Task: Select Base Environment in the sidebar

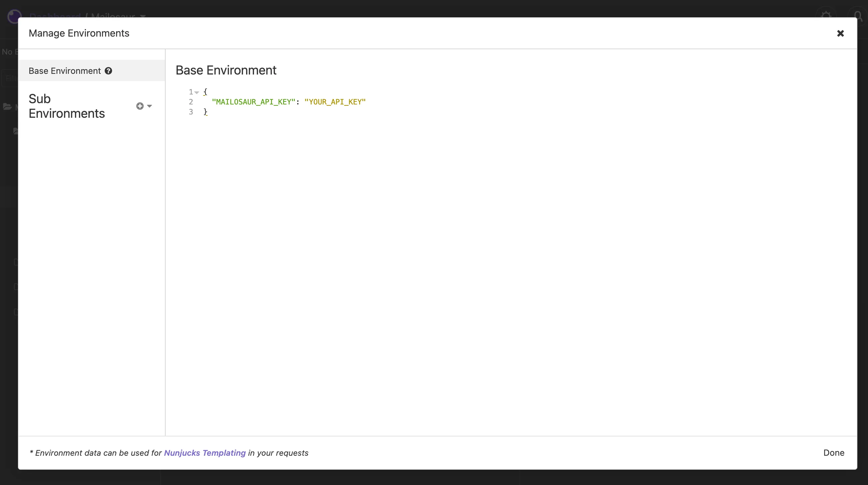Action: pyautogui.click(x=65, y=71)
